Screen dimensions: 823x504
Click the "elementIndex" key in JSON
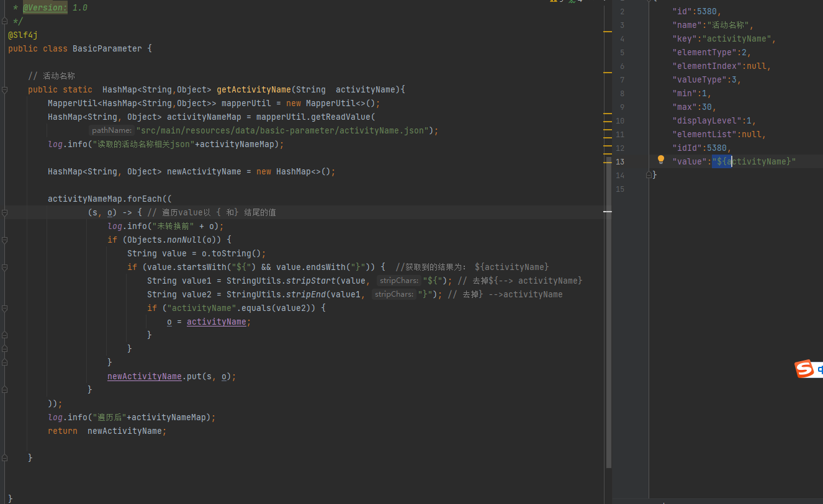tap(707, 66)
